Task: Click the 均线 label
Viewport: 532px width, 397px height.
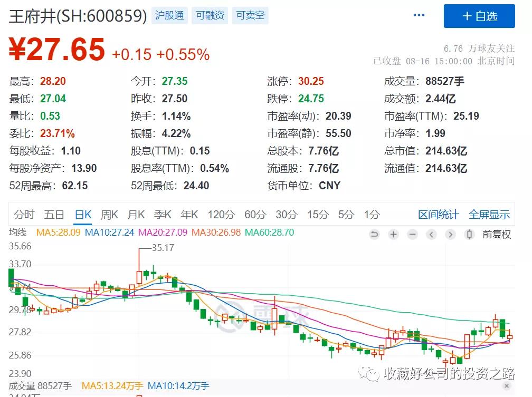Action: pyautogui.click(x=17, y=233)
